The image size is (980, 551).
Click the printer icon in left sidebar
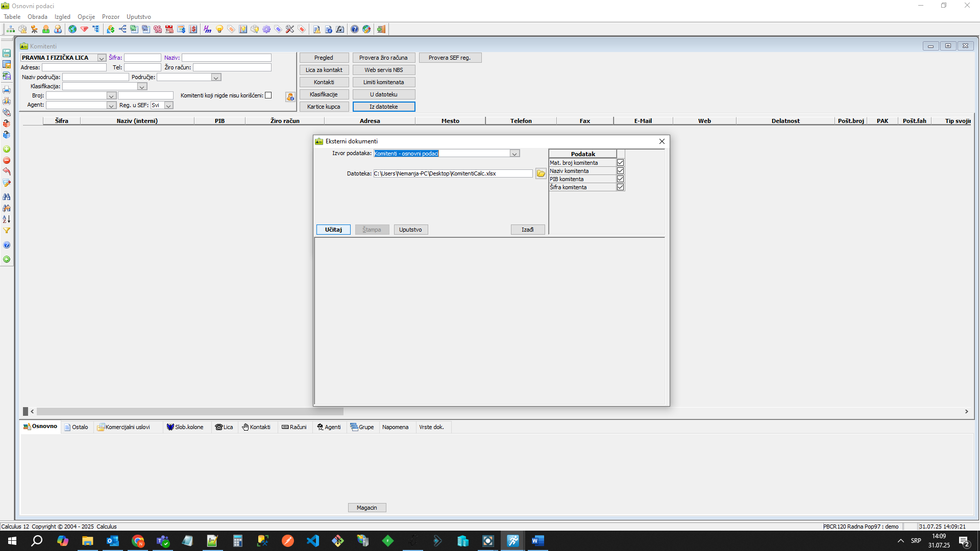(x=7, y=90)
